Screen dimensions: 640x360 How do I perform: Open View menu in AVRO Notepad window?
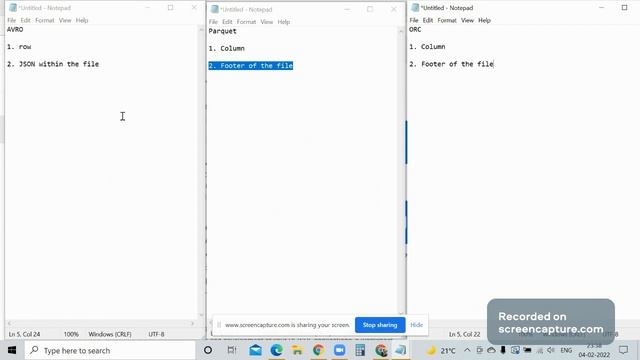[65, 20]
